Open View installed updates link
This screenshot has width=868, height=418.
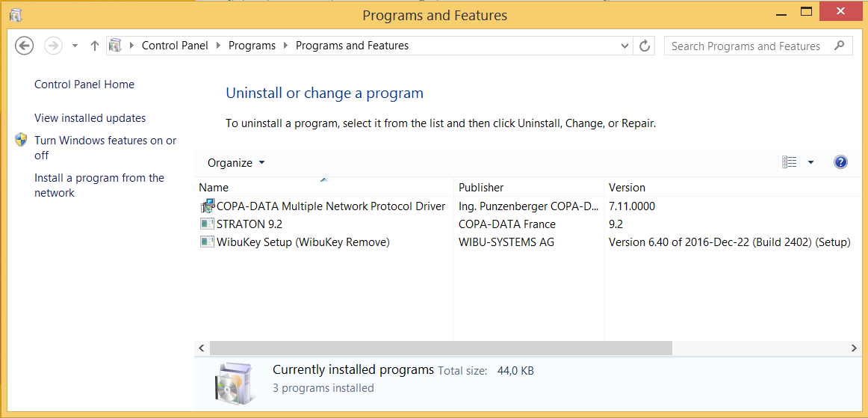pyautogui.click(x=90, y=118)
